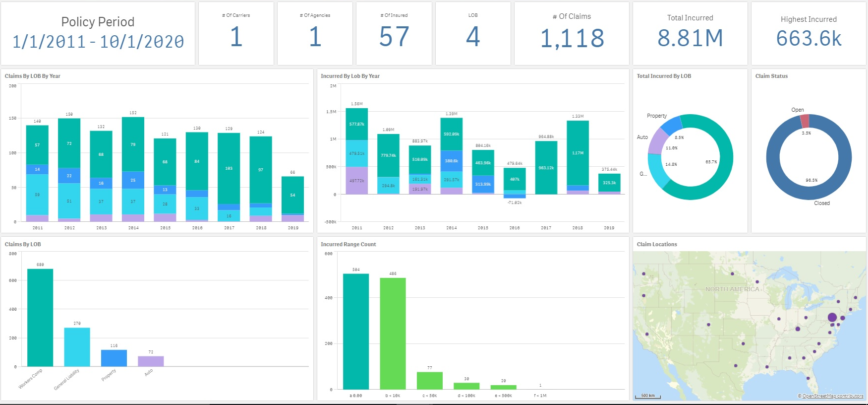Select the Total Incurred 8.81M KPI tile
Image resolution: width=868 pixels, height=405 pixels.
690,34
